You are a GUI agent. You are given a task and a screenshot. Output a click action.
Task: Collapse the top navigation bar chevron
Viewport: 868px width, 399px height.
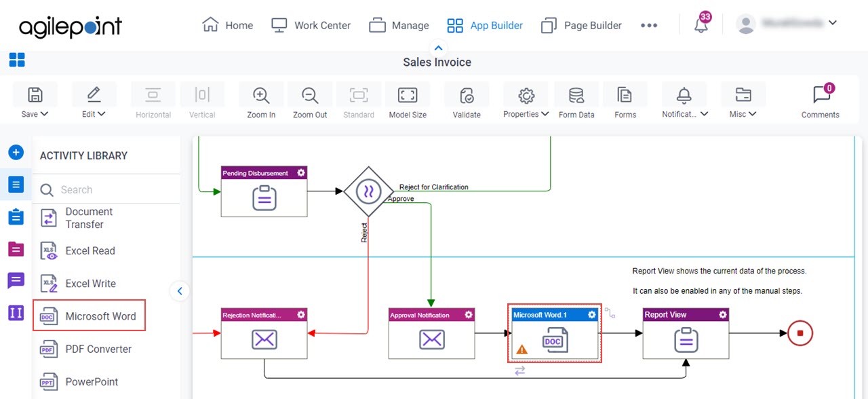click(438, 48)
